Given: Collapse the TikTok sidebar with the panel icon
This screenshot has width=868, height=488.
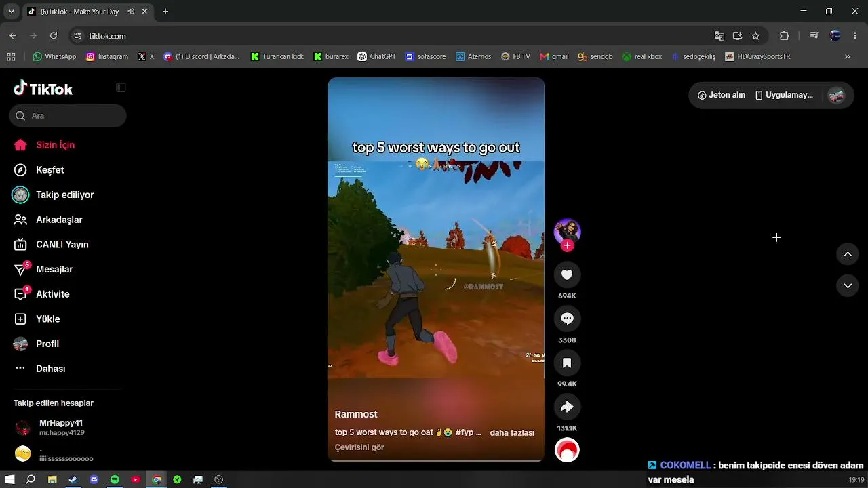Looking at the screenshot, I should (121, 87).
